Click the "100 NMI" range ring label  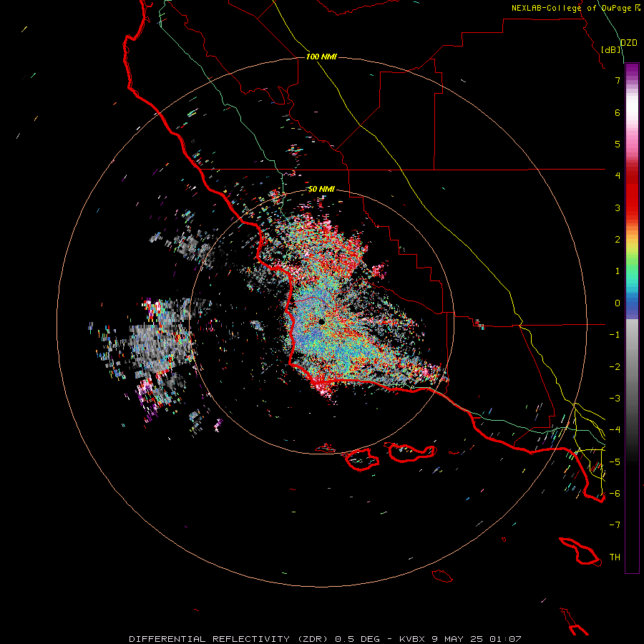(321, 57)
